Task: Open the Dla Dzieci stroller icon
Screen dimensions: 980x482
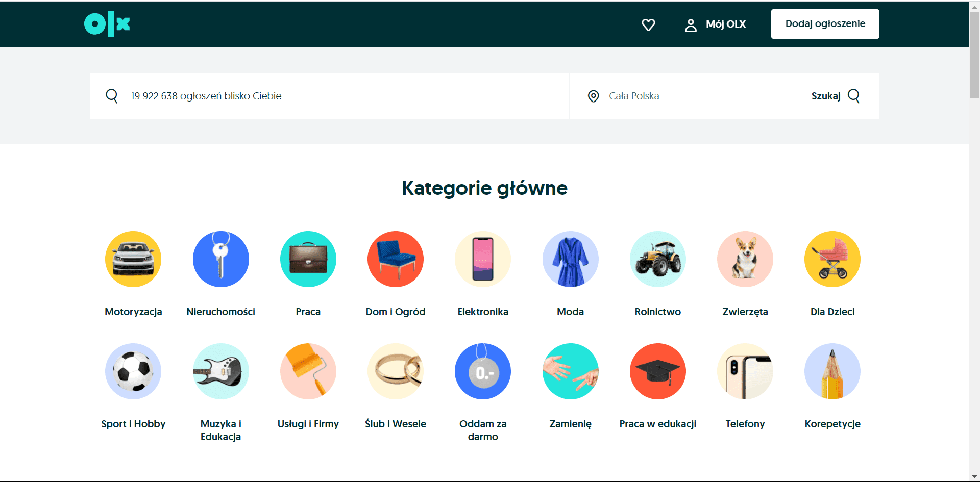Action: [x=832, y=259]
